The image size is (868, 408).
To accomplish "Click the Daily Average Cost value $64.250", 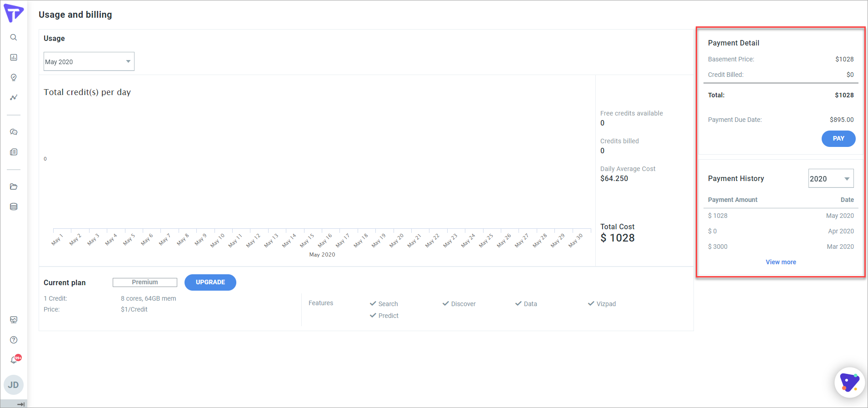I will [x=614, y=178].
